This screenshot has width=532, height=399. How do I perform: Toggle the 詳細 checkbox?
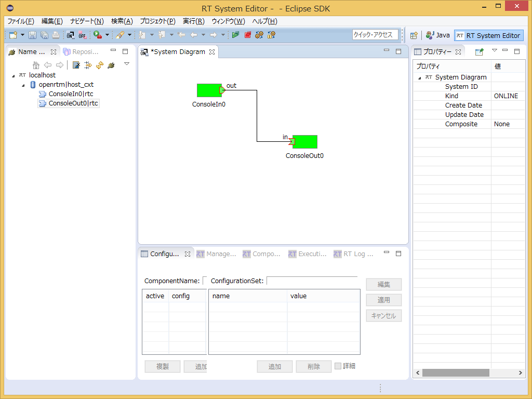coord(338,366)
